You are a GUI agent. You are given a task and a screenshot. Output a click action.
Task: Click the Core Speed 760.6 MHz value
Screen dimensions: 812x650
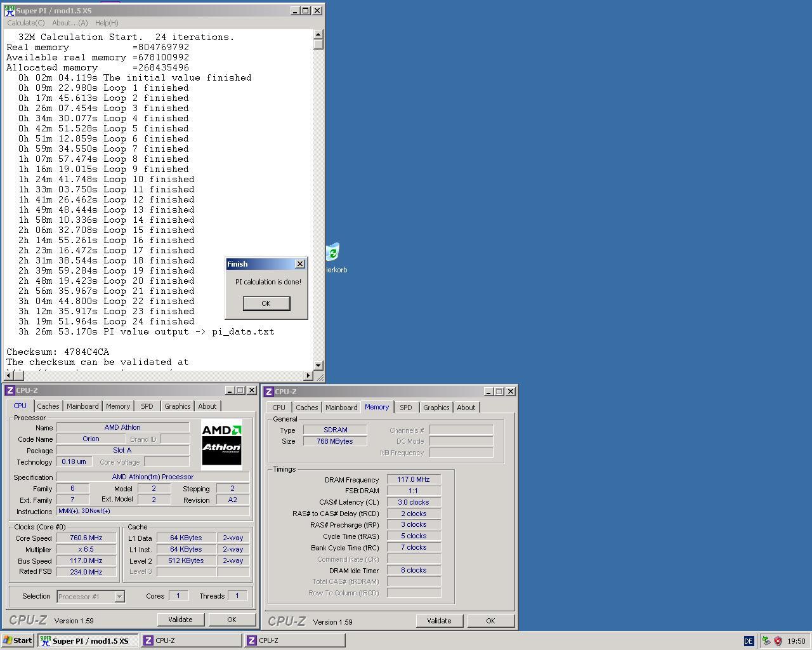pyautogui.click(x=86, y=538)
